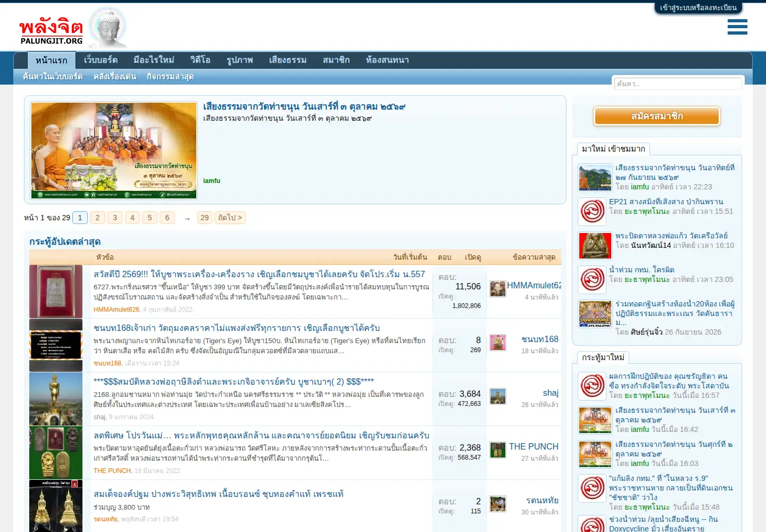Viewport: 766px width, 532px height.
Task: Open thread ลดพิเศษ โปรวันแม่
Action: tap(261, 436)
